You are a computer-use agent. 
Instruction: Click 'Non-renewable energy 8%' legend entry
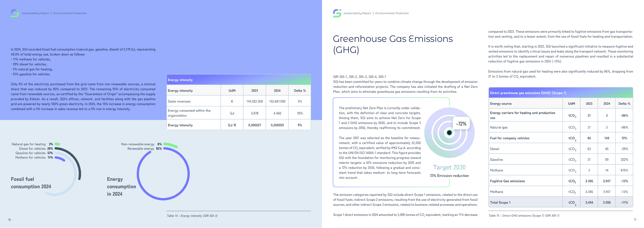point(142,144)
